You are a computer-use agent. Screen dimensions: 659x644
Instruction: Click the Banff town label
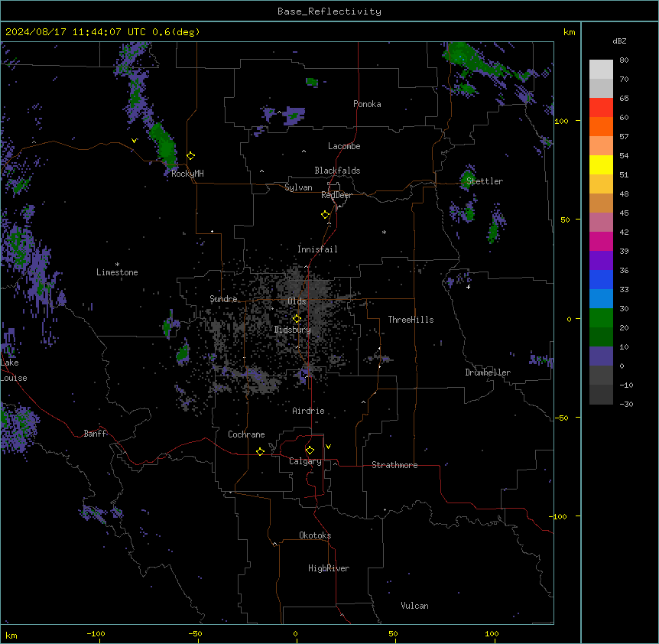tap(95, 434)
